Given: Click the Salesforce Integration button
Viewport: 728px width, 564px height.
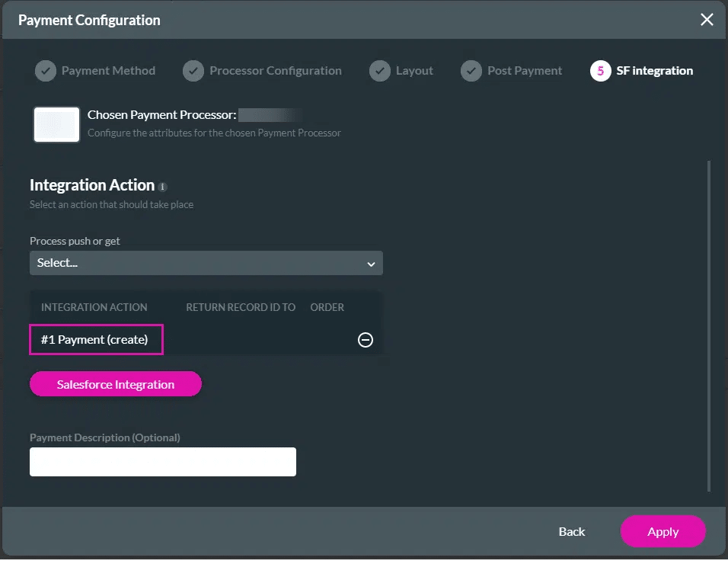Looking at the screenshot, I should click(x=115, y=383).
